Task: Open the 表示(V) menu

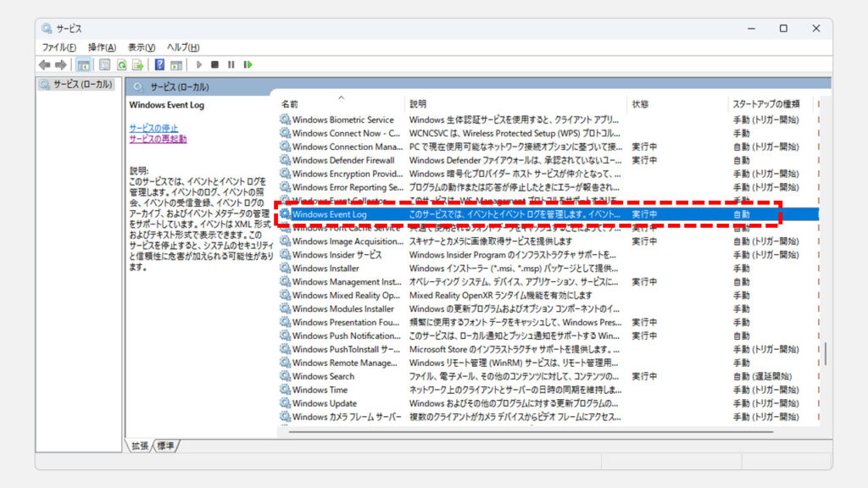Action: click(x=142, y=47)
